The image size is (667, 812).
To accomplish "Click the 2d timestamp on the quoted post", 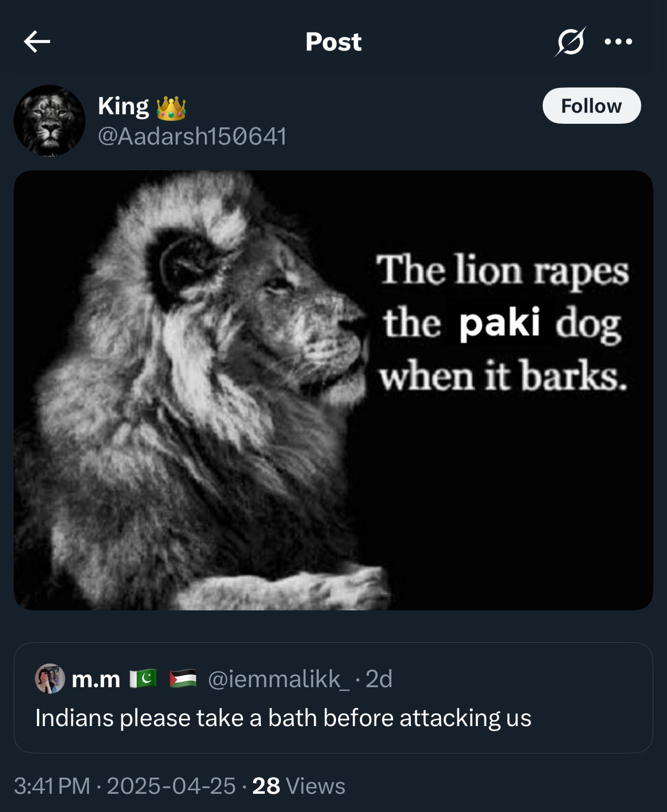I will point(379,679).
